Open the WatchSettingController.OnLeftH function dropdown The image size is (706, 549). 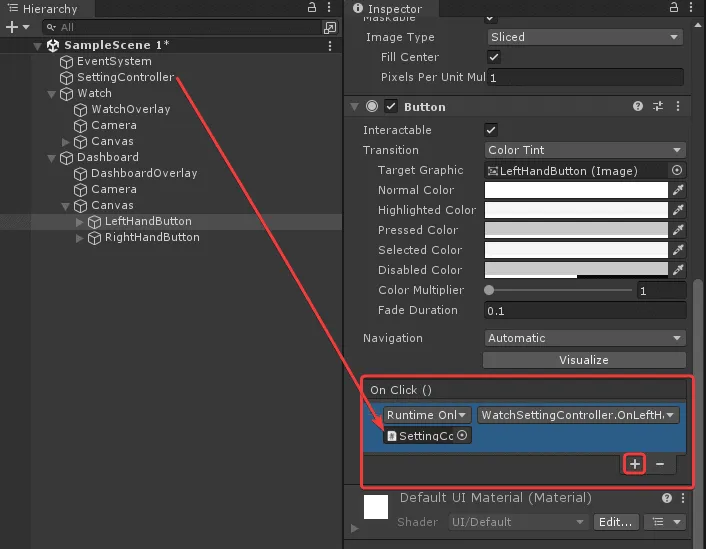(x=578, y=415)
